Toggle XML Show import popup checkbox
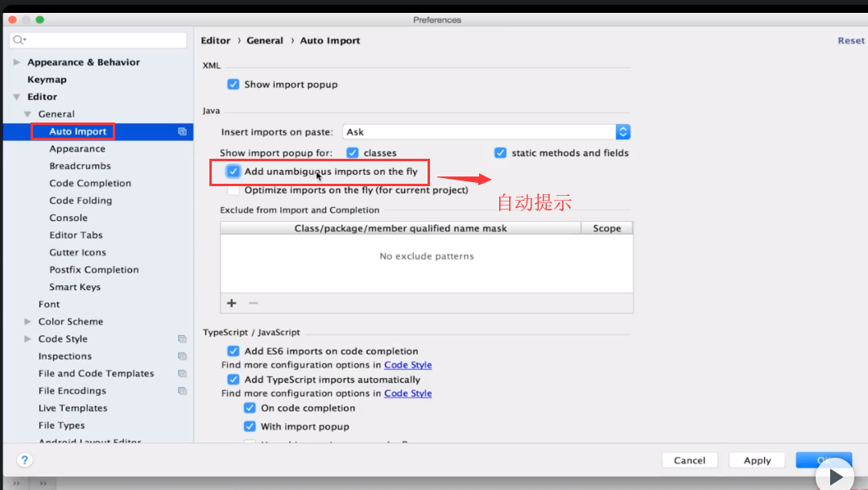 (x=233, y=85)
